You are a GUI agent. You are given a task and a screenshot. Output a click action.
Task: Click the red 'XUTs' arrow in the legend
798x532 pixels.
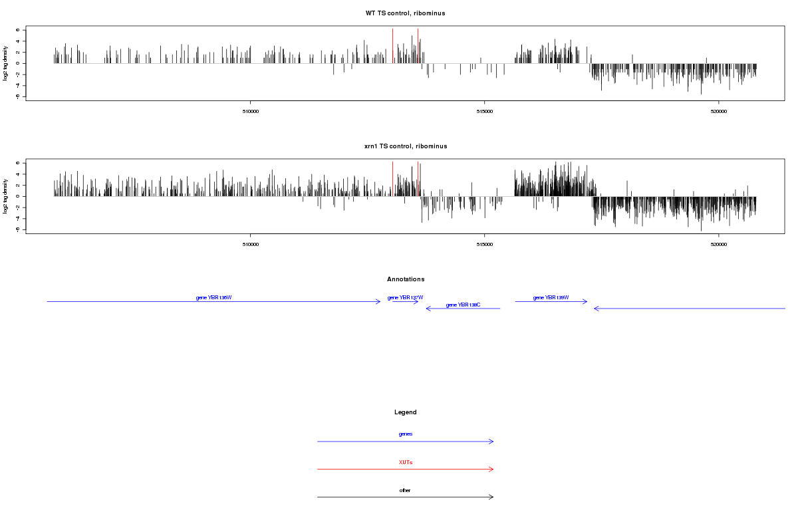(x=405, y=469)
